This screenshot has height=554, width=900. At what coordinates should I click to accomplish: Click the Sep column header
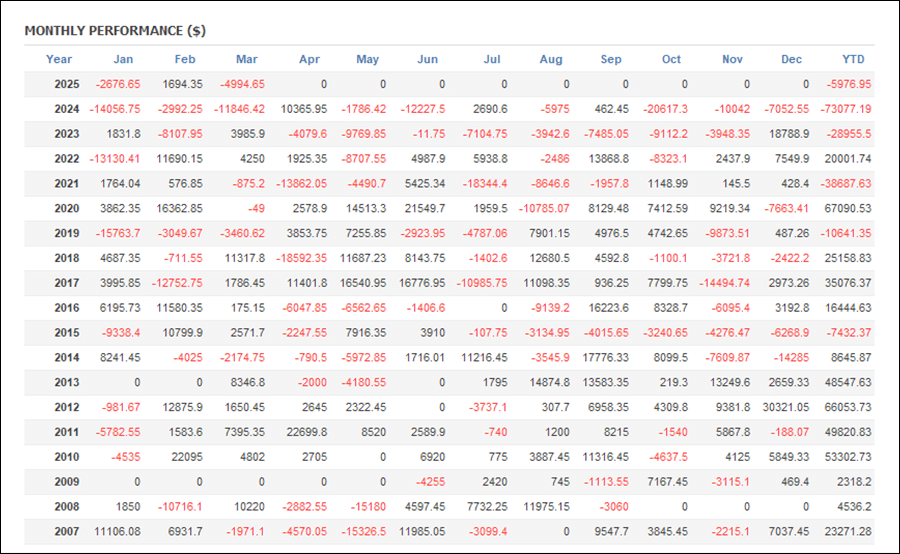click(x=611, y=59)
